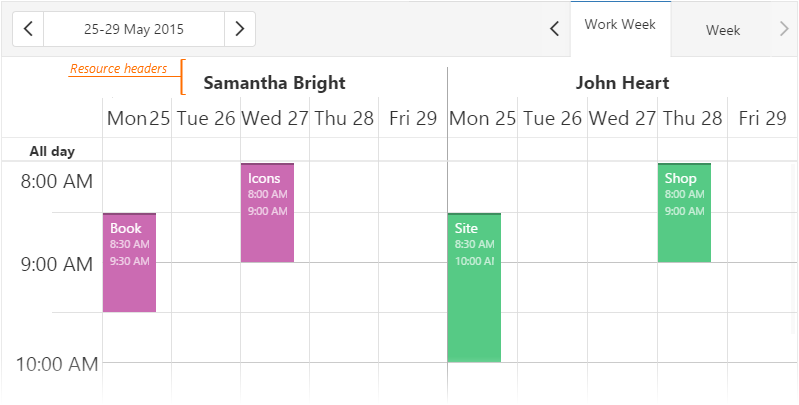
Task: Open the green Shop appointment
Action: [684, 213]
